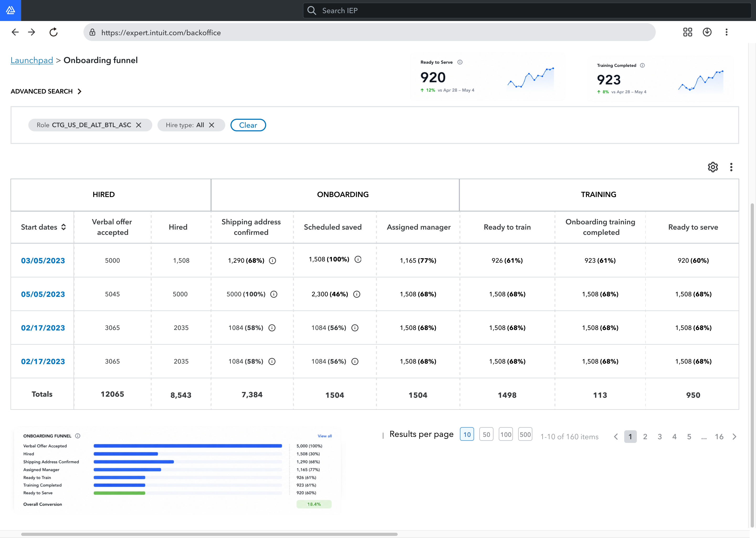Open the 05/05/2023 start date link
This screenshot has height=538, width=756.
pyautogui.click(x=43, y=294)
